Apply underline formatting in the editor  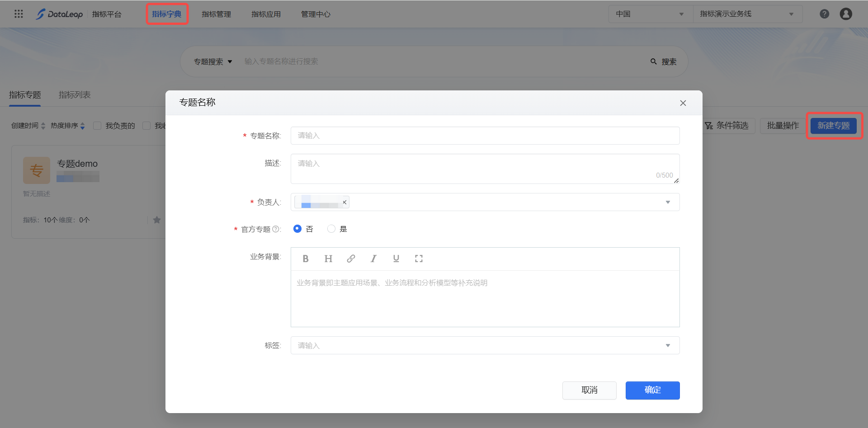pyautogui.click(x=396, y=259)
